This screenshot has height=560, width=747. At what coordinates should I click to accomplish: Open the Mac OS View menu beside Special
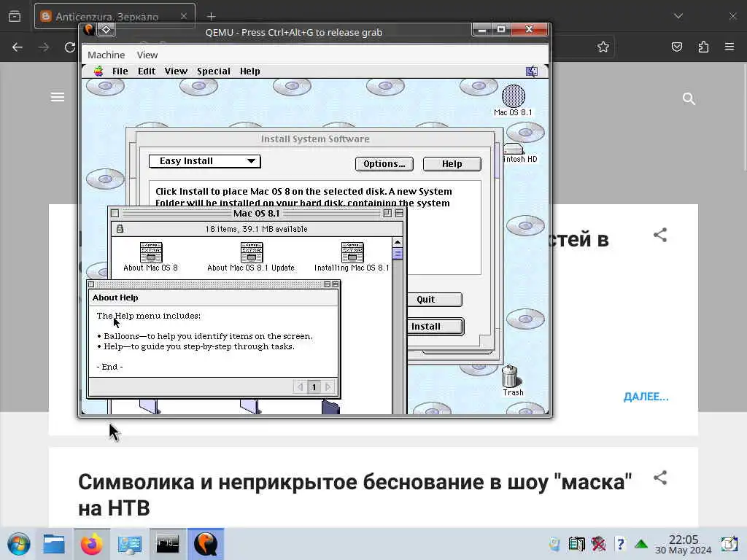176,71
